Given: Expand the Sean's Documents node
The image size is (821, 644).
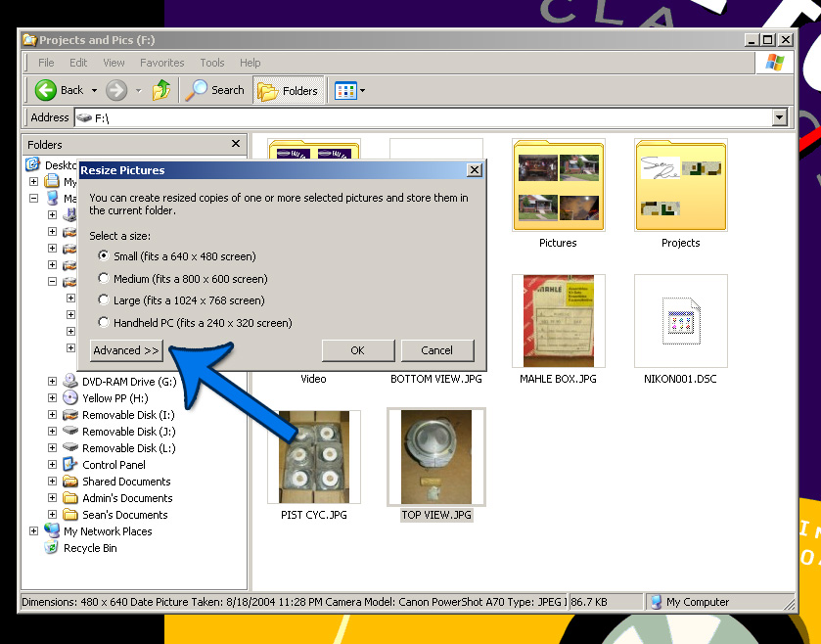Looking at the screenshot, I should coord(53,515).
